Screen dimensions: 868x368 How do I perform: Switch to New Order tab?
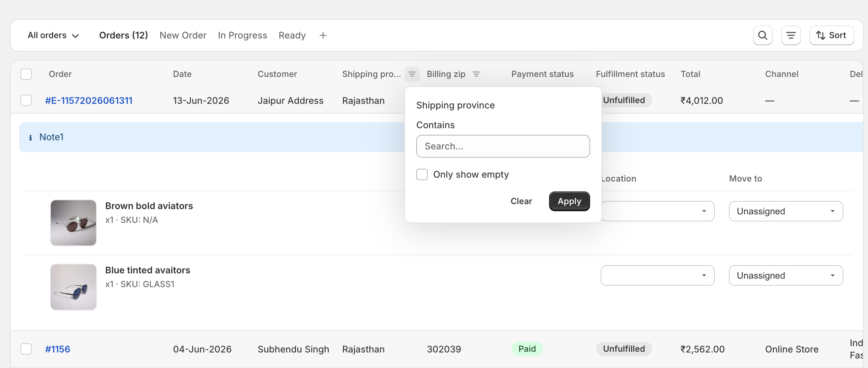(x=183, y=35)
